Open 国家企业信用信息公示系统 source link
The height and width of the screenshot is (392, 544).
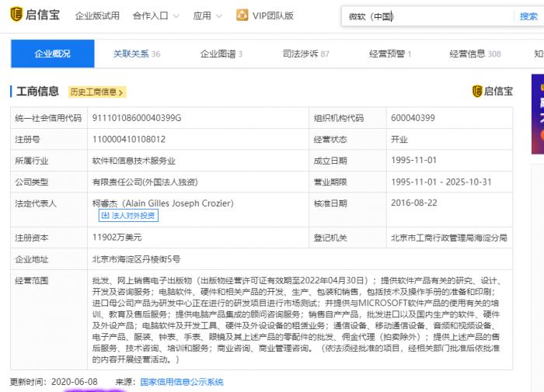pos(180,382)
